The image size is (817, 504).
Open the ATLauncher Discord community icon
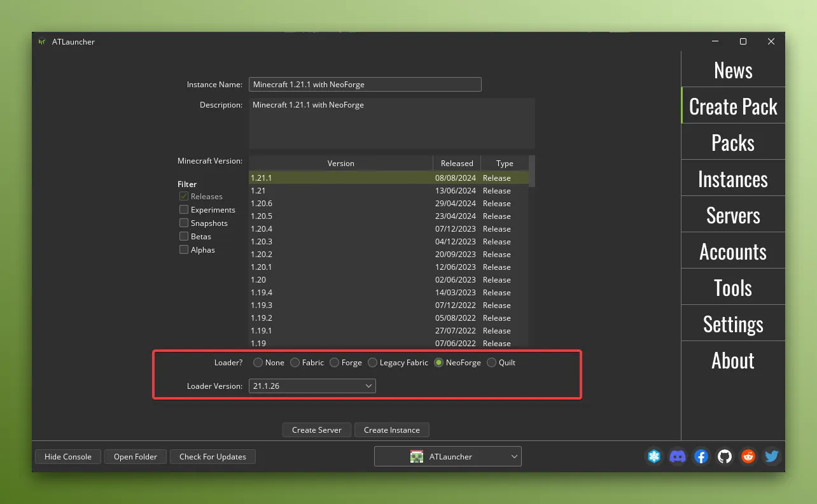[678, 456]
